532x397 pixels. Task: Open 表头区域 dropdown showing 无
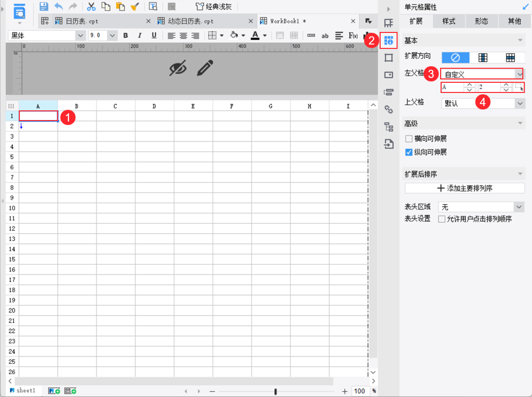[481, 207]
